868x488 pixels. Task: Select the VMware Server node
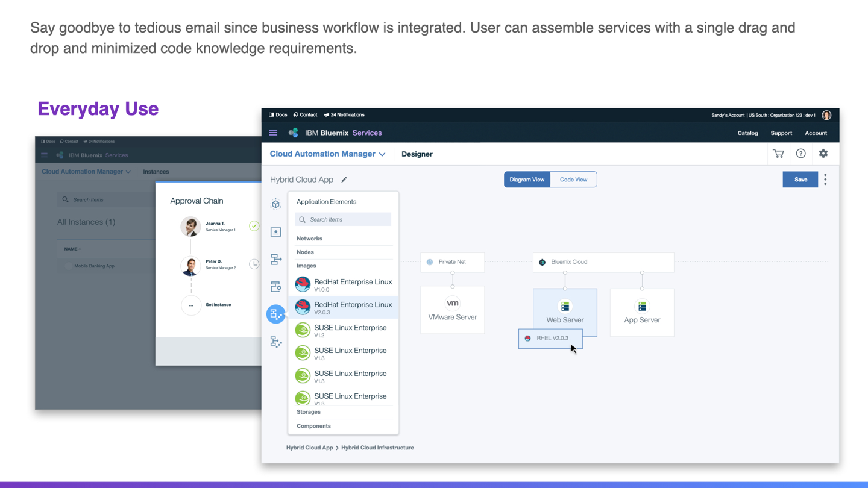click(453, 310)
